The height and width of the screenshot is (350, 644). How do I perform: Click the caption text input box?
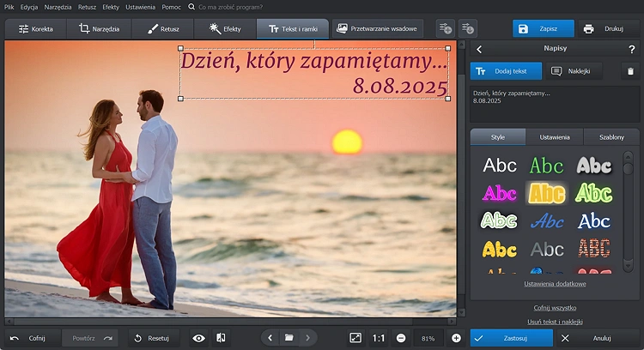(555, 104)
